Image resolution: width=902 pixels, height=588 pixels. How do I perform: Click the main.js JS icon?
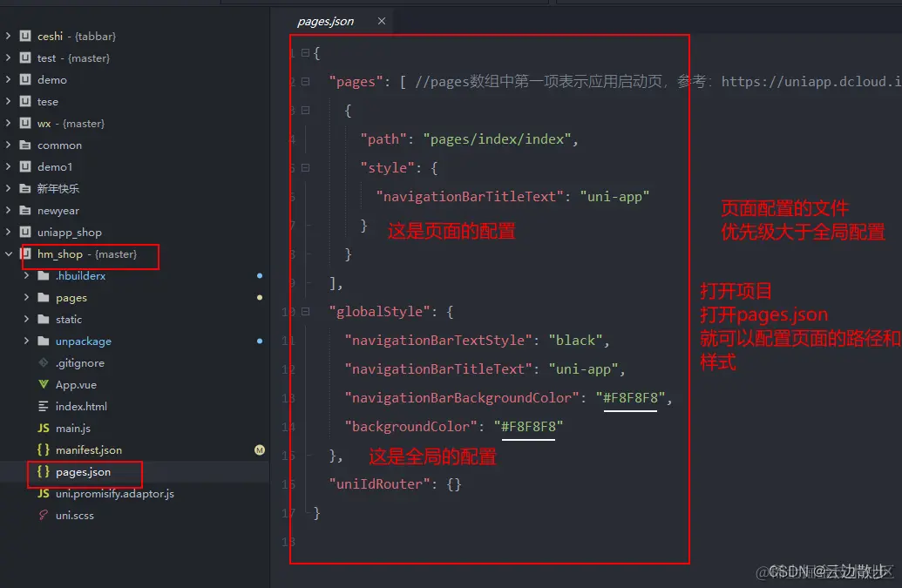pos(44,429)
